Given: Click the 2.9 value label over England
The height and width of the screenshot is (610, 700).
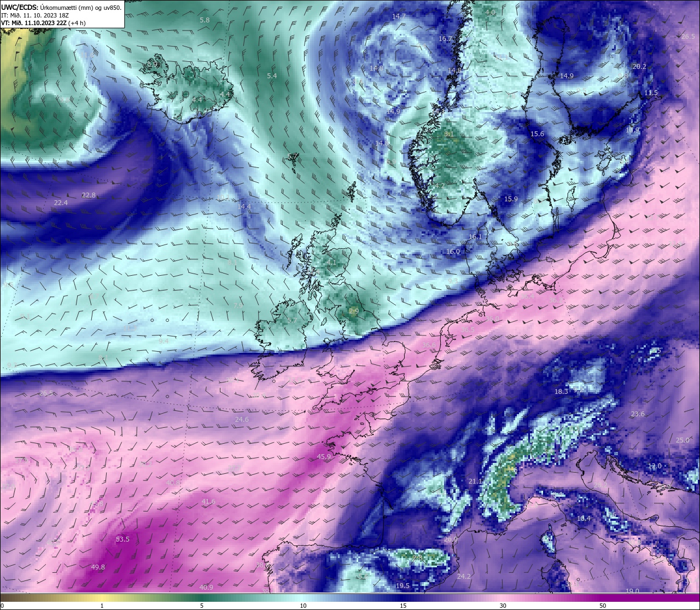Looking at the screenshot, I should click(x=354, y=311).
